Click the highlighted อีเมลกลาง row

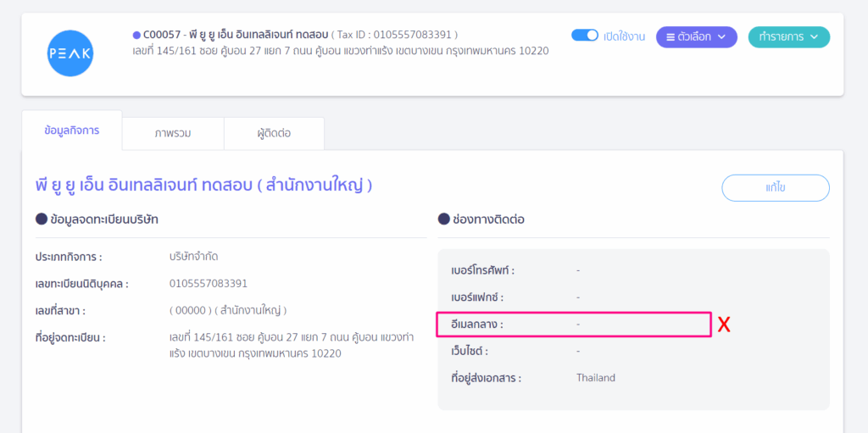click(573, 324)
